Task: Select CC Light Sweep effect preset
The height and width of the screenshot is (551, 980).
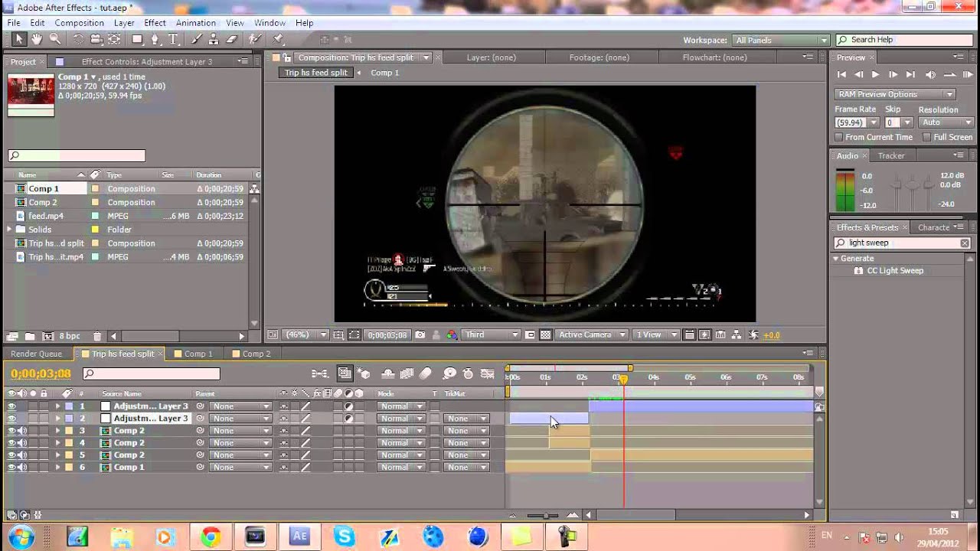Action: [894, 271]
